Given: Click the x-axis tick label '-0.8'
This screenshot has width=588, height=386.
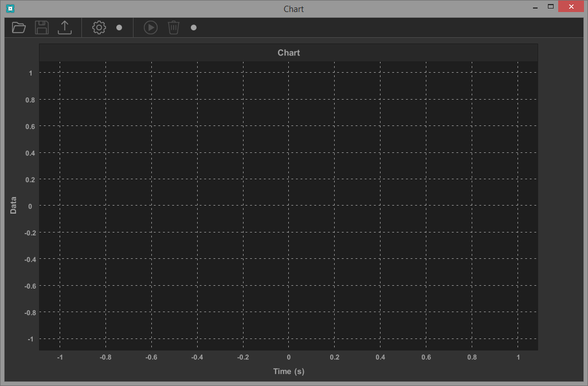Looking at the screenshot, I should [x=105, y=357].
